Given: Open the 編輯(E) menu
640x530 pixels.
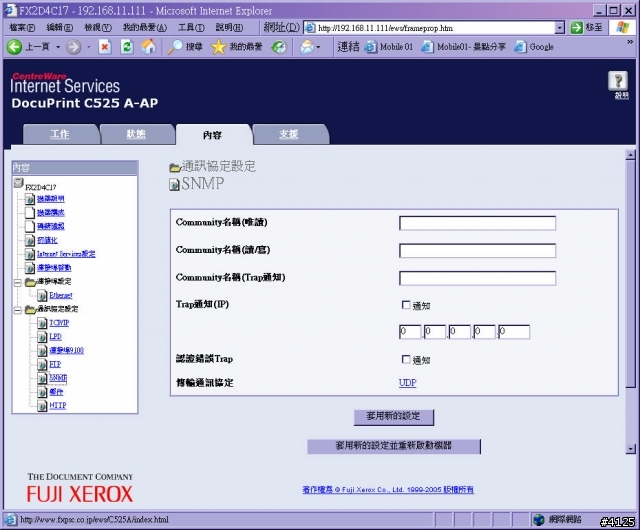Looking at the screenshot, I should (60, 28).
